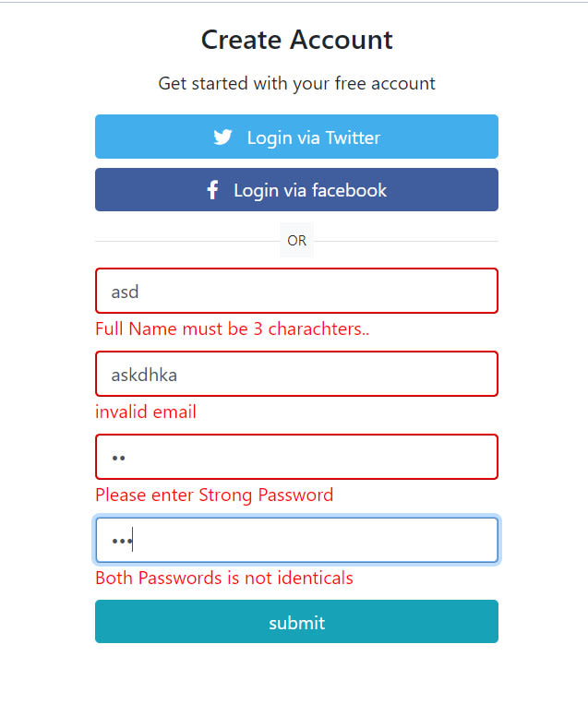Click 'Get started with your free account' text
Screen dimensions: 588x704
point(296,84)
